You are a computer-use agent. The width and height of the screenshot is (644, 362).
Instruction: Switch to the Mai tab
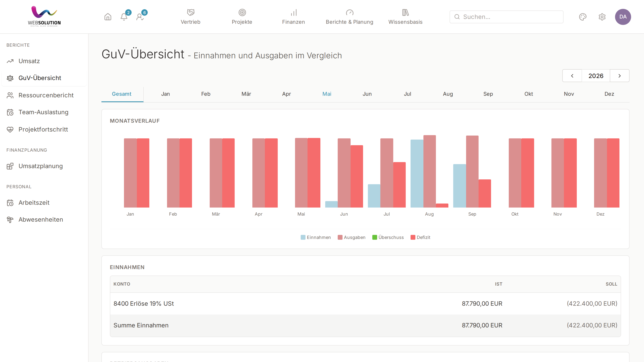click(327, 94)
